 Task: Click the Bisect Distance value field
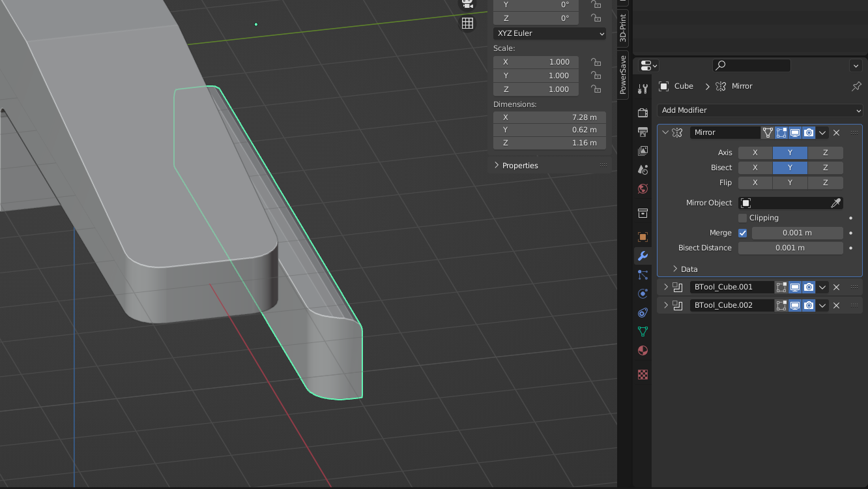click(790, 248)
